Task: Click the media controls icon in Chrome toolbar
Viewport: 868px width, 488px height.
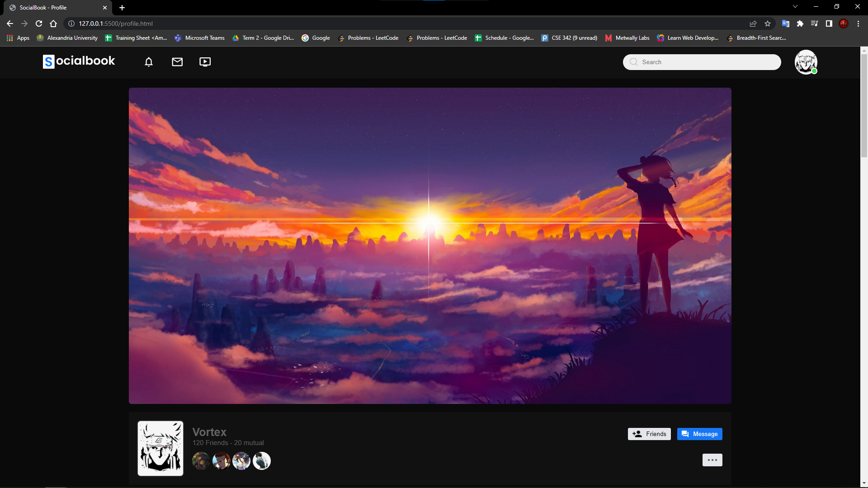Action: pos(815,23)
